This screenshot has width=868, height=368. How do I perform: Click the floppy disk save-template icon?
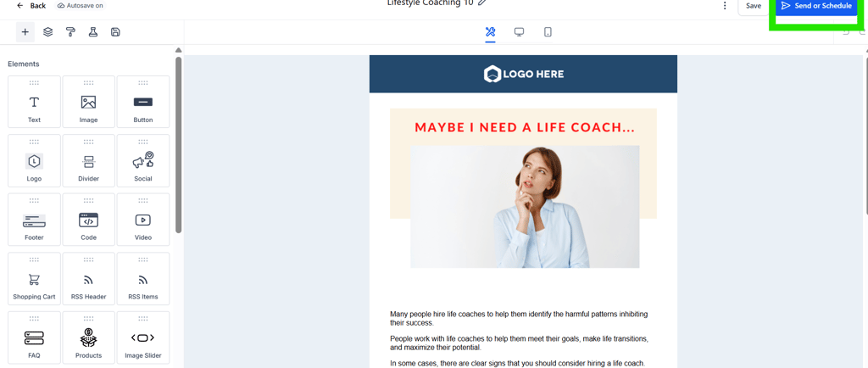[115, 32]
